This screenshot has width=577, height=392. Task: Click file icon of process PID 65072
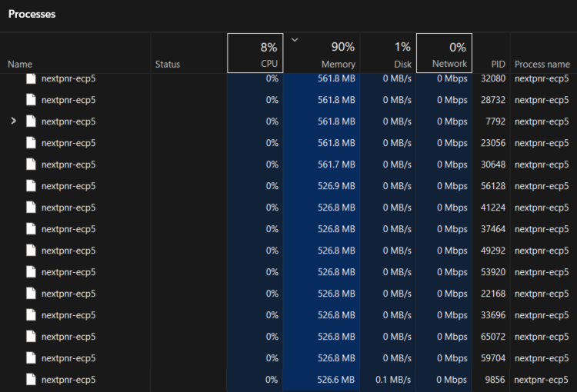click(x=32, y=336)
